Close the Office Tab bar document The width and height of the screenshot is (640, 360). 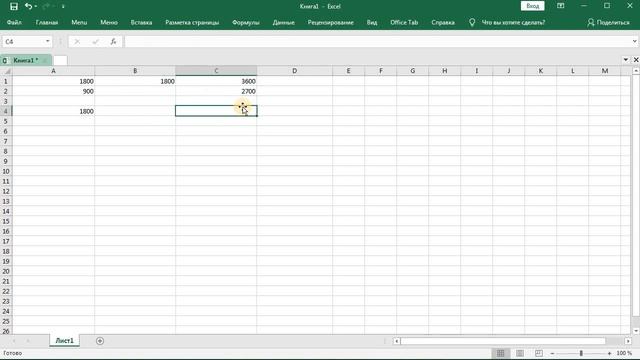pyautogui.click(x=636, y=60)
